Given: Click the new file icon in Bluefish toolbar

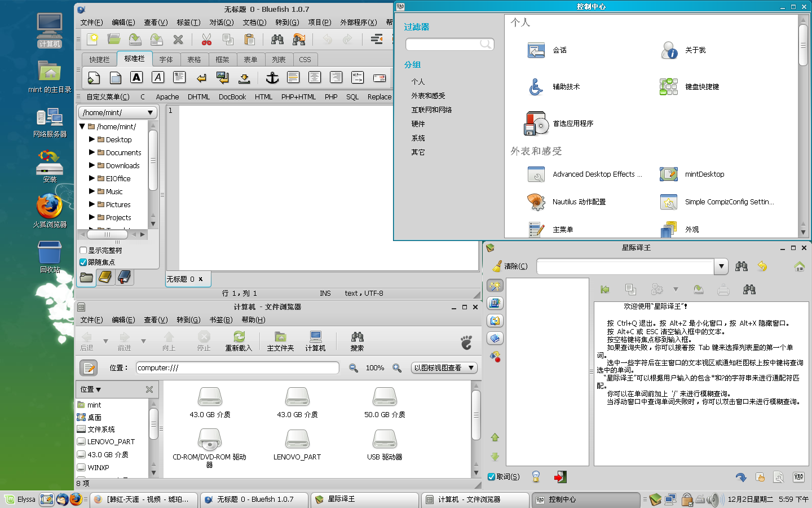Looking at the screenshot, I should [92, 40].
